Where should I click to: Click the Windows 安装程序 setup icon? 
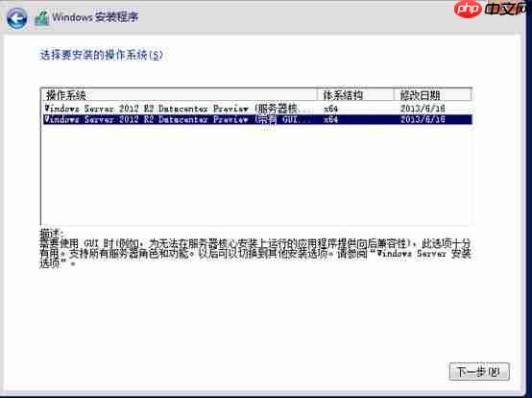point(41,18)
